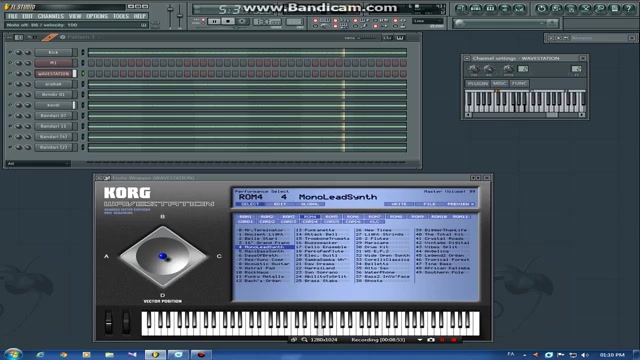The height and width of the screenshot is (360, 640).
Task: Select Mr.Terminator preset in list
Action: pyautogui.click(x=264, y=230)
